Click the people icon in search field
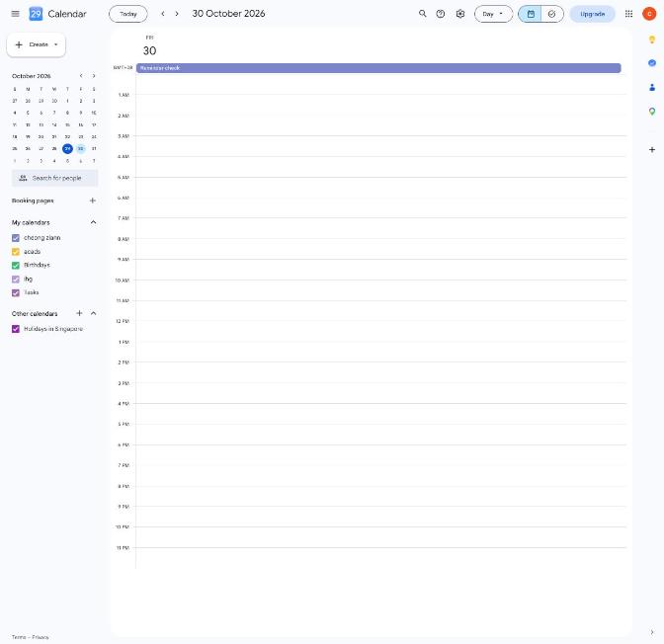The image size is (664, 644). 23,178
